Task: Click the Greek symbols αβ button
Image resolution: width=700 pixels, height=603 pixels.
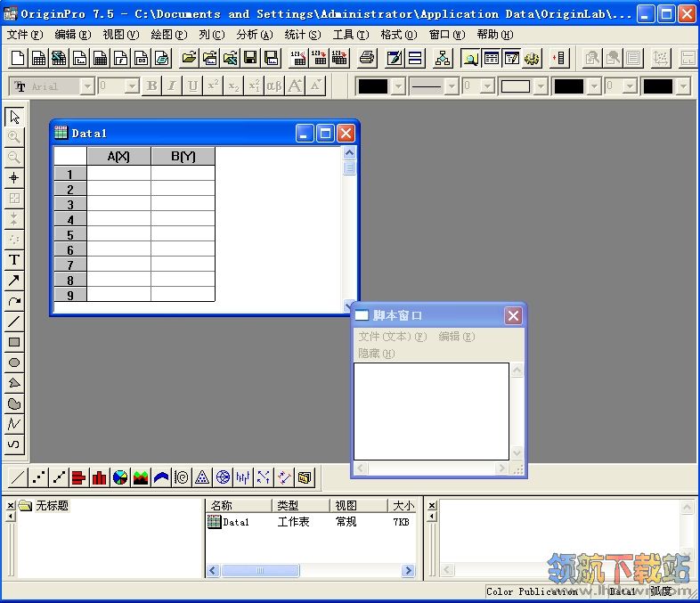Action: 274,86
